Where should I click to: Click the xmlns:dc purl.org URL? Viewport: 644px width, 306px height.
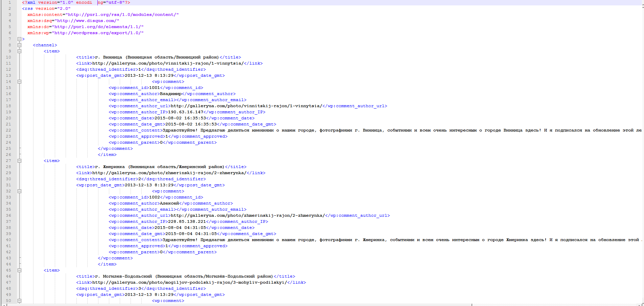pyautogui.click(x=97, y=27)
